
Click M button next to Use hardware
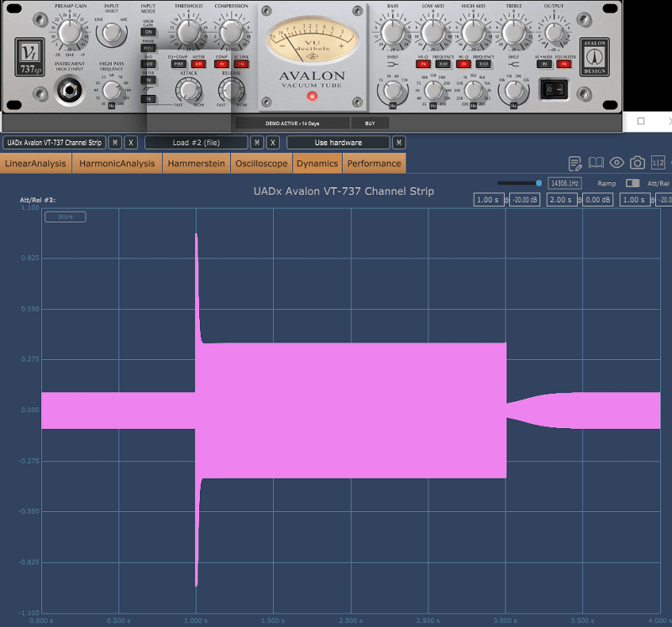[x=398, y=143]
